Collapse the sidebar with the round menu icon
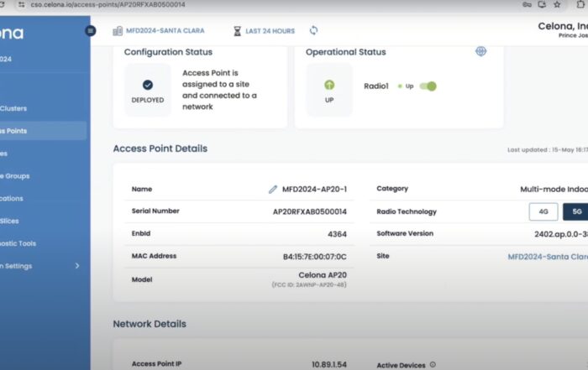Viewport: 588px width, 370px height. tap(91, 31)
